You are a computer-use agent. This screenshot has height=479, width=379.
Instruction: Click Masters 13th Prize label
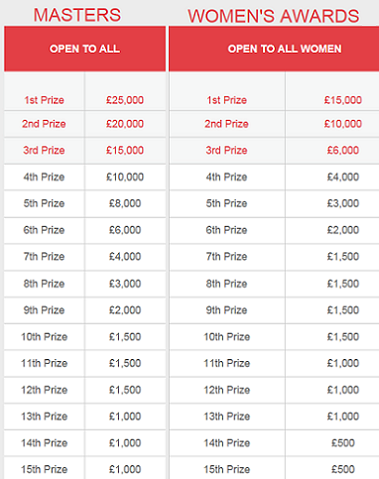coord(44,416)
